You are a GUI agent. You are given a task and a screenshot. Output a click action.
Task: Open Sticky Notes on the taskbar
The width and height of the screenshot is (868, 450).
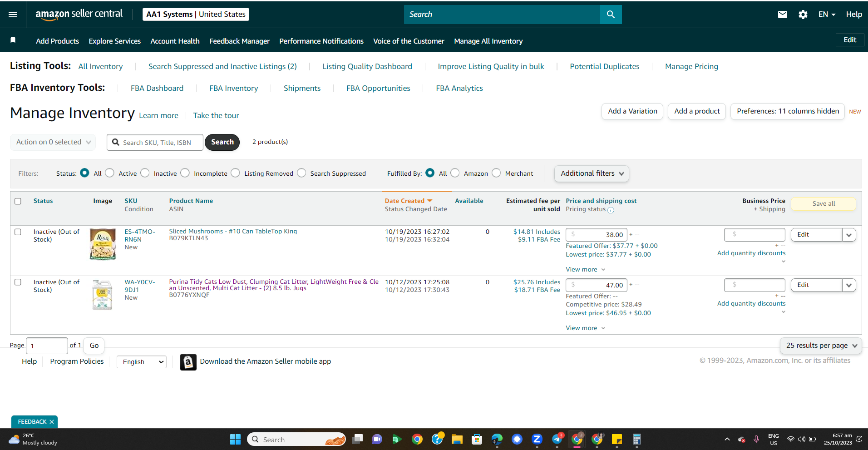tap(616, 439)
